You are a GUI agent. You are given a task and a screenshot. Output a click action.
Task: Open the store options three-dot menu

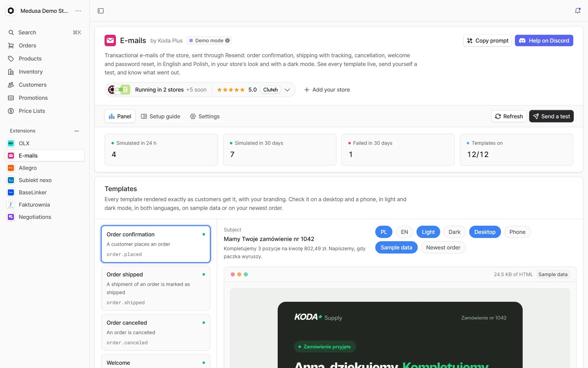pyautogui.click(x=78, y=11)
